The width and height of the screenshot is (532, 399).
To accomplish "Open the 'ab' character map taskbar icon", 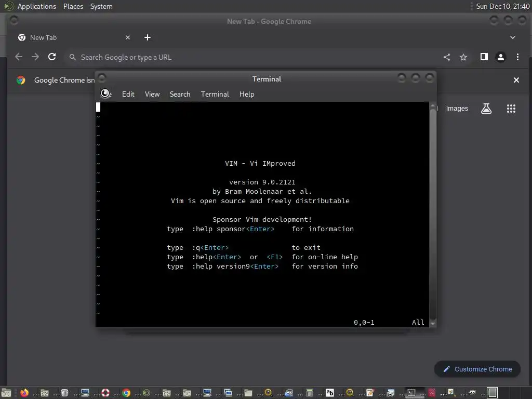I will (330, 393).
